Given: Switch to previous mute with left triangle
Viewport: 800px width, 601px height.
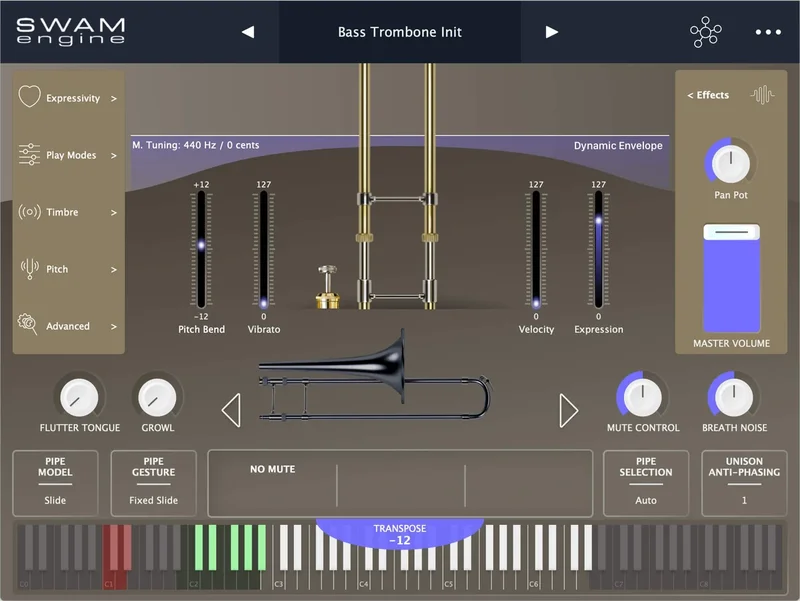Looking at the screenshot, I should [x=231, y=410].
